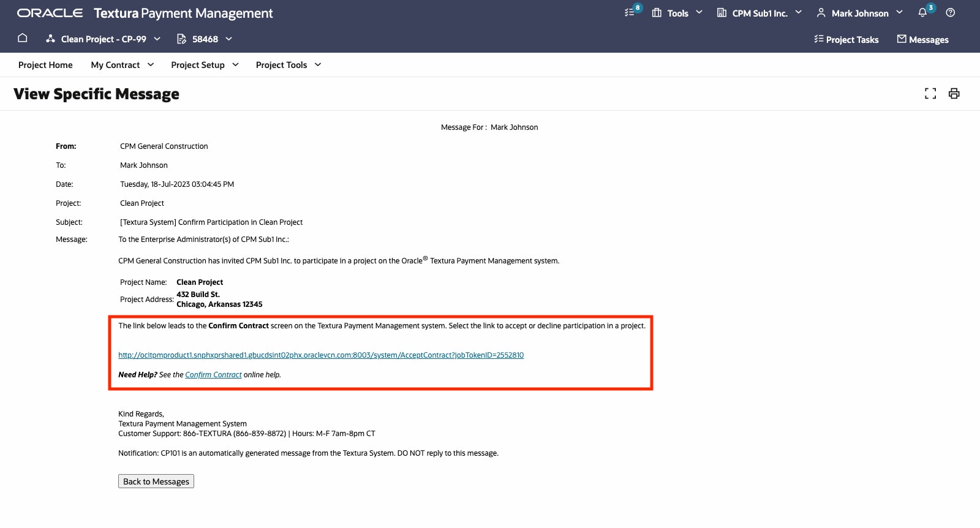Select the Messages envelope icon
Viewport: 980px width, 528px height.
(x=902, y=39)
